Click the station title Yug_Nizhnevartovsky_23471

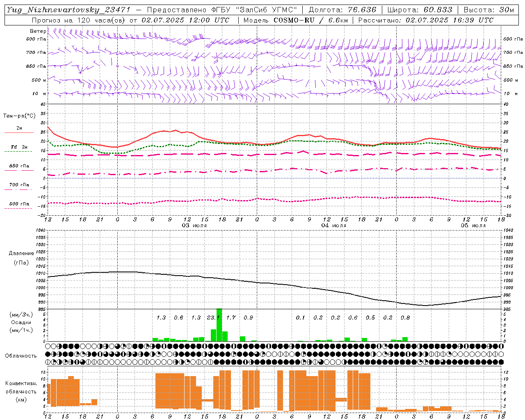point(69,10)
